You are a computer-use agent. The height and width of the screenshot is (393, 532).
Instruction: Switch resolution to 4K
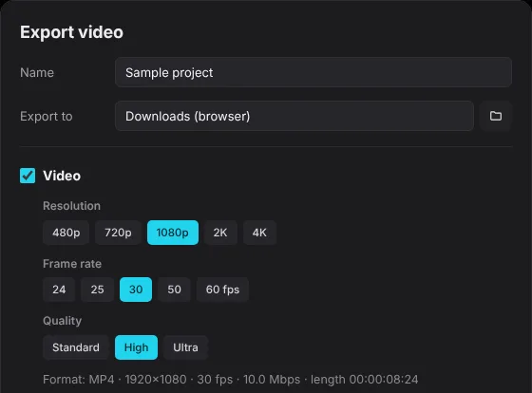(259, 233)
